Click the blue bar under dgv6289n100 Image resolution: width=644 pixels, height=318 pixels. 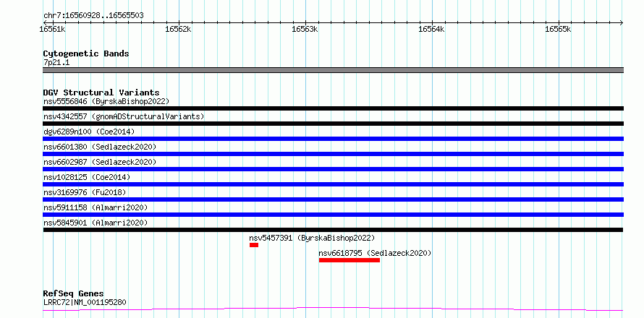point(333,139)
